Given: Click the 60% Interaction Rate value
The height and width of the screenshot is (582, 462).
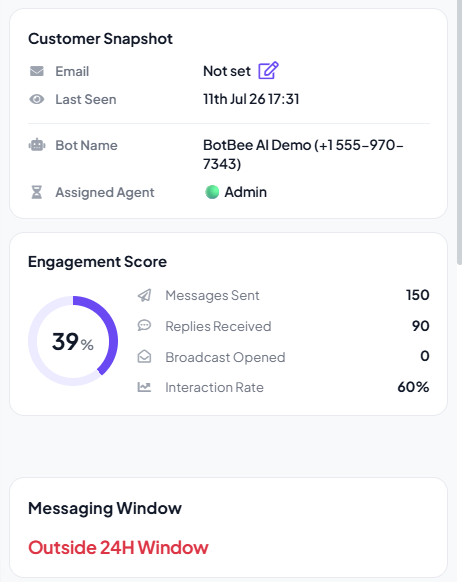Looking at the screenshot, I should (413, 387).
